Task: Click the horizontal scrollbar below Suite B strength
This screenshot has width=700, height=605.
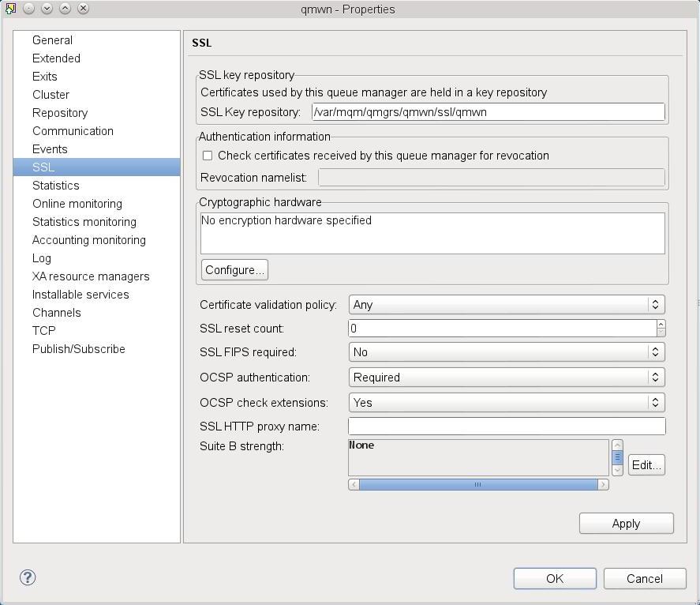Action: coord(477,484)
